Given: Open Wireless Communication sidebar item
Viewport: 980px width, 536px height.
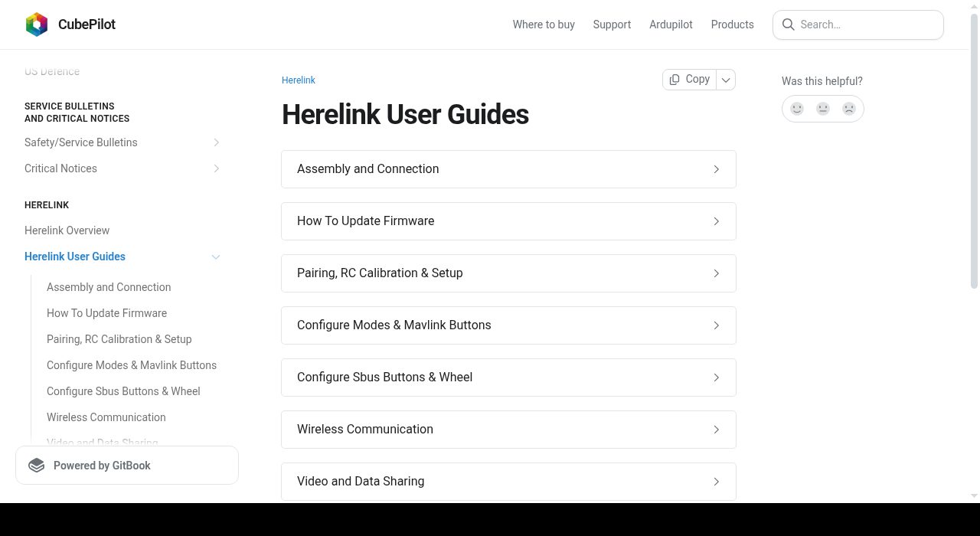Looking at the screenshot, I should [x=106, y=417].
